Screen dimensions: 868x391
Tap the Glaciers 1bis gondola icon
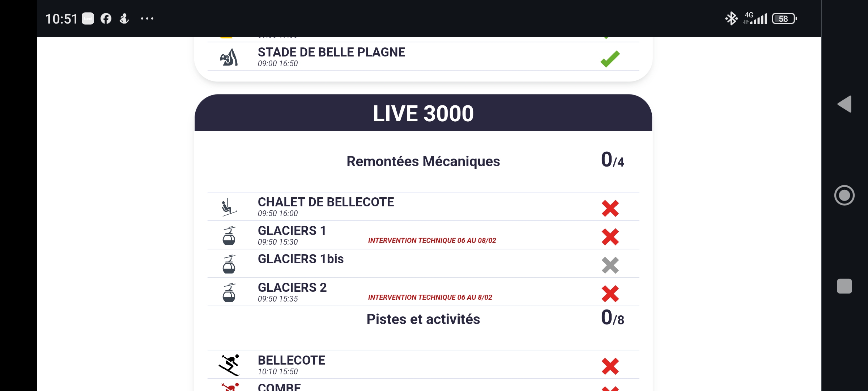pyautogui.click(x=229, y=264)
